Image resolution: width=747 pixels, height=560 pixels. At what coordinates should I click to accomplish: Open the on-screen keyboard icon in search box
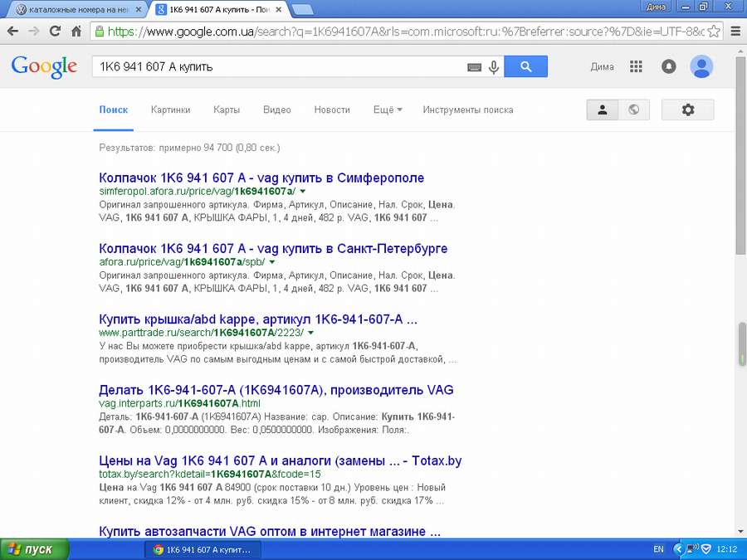pos(474,67)
